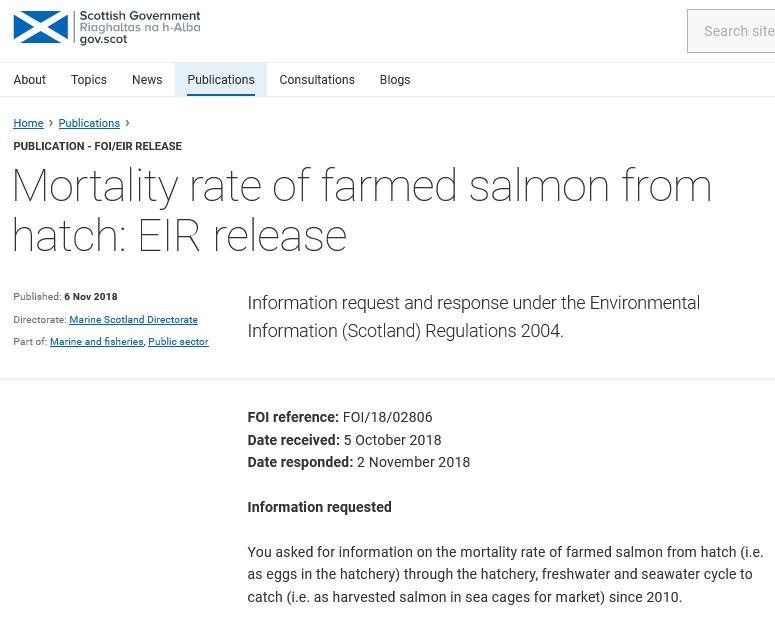Click the Information requested heading
The height and width of the screenshot is (618, 775).
319,507
